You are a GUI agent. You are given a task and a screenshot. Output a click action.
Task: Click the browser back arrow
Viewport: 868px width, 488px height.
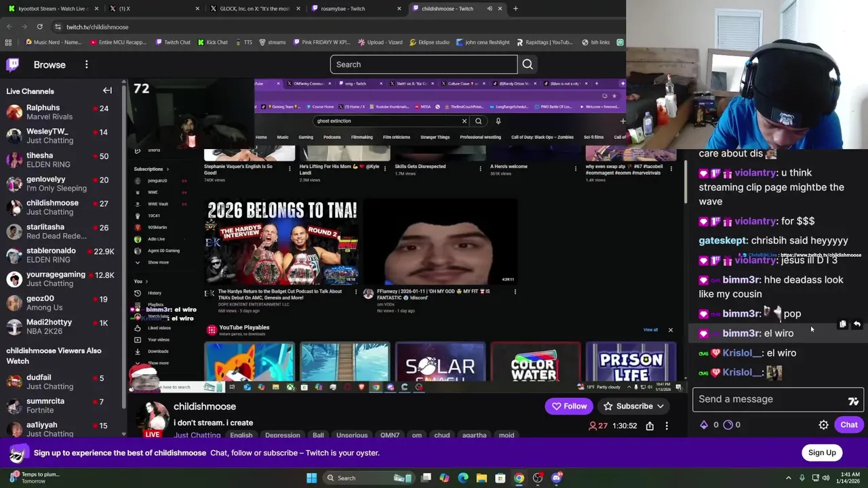(x=9, y=26)
